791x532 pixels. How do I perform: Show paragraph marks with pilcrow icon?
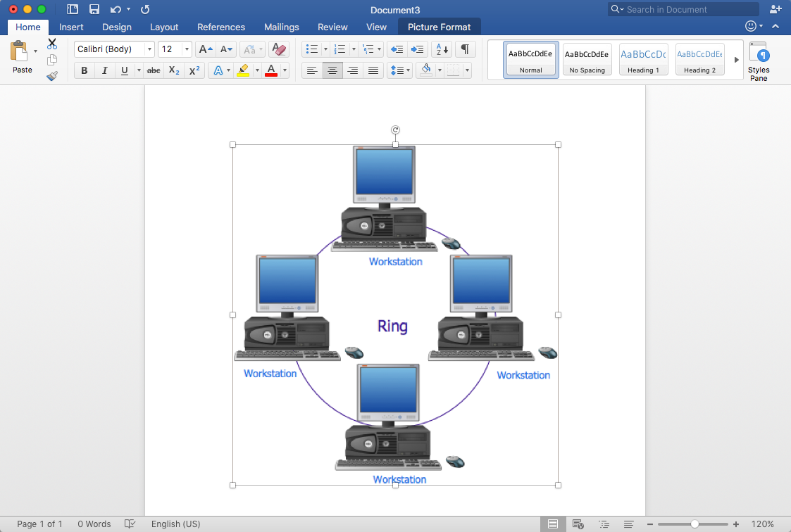pos(465,49)
